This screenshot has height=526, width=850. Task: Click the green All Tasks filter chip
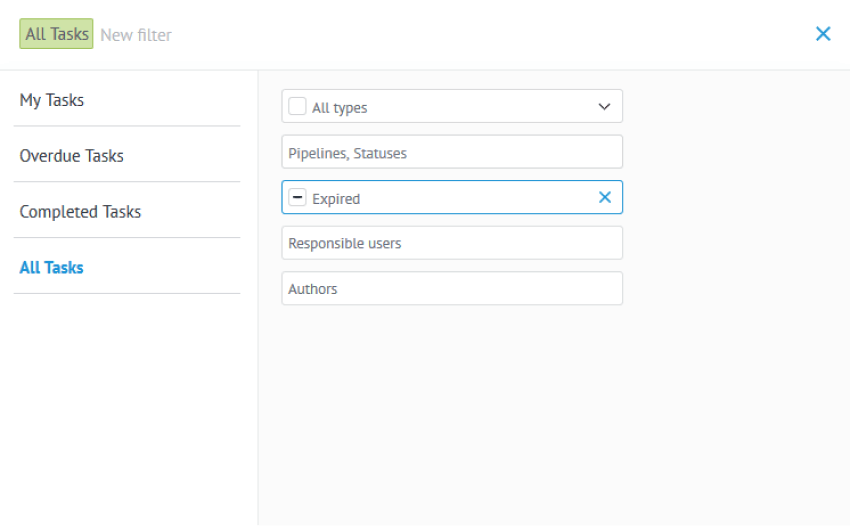click(56, 34)
